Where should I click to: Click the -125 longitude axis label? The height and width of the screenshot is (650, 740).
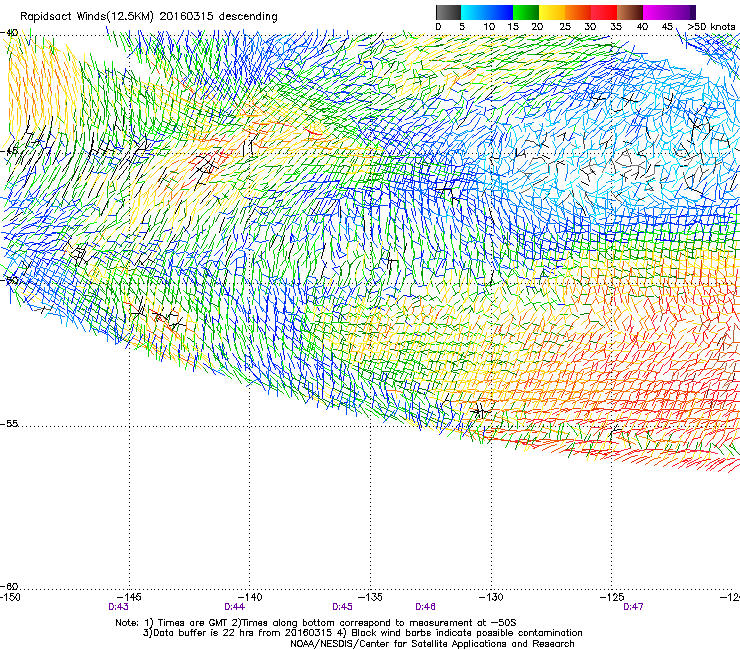(612, 597)
